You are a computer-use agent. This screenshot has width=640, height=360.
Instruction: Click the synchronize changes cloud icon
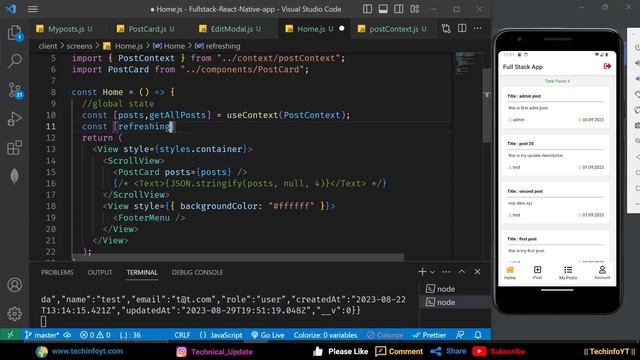[x=67, y=335]
